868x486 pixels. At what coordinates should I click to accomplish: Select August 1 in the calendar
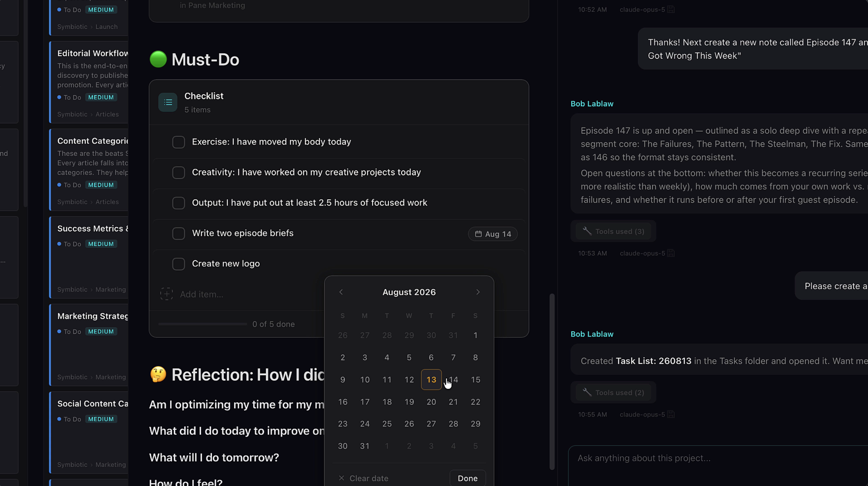click(476, 335)
